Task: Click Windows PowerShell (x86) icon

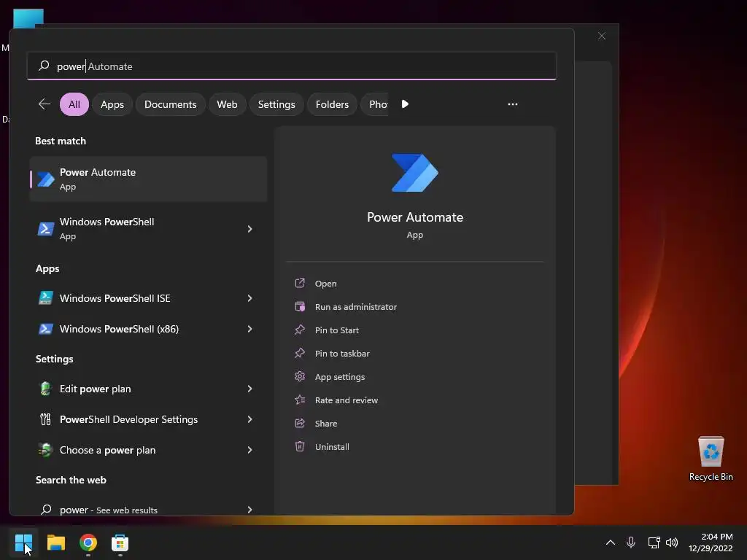Action: point(46,329)
